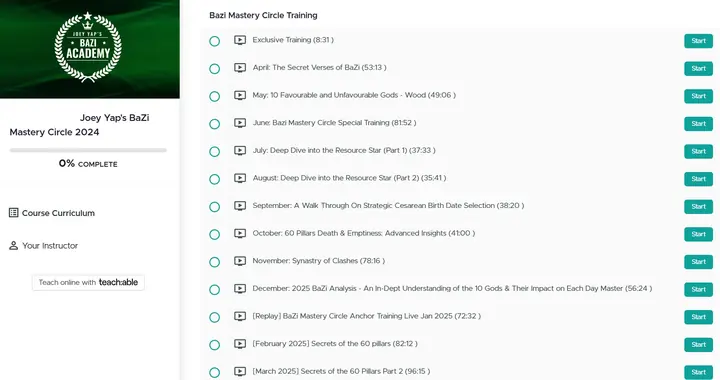
Task: Click the '0% COMPLETE' text
Action: point(88,163)
